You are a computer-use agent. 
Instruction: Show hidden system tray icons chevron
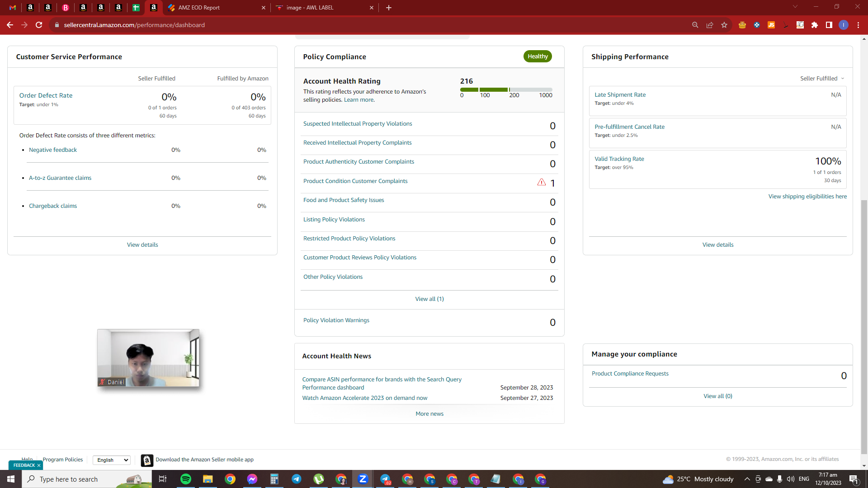(x=747, y=479)
